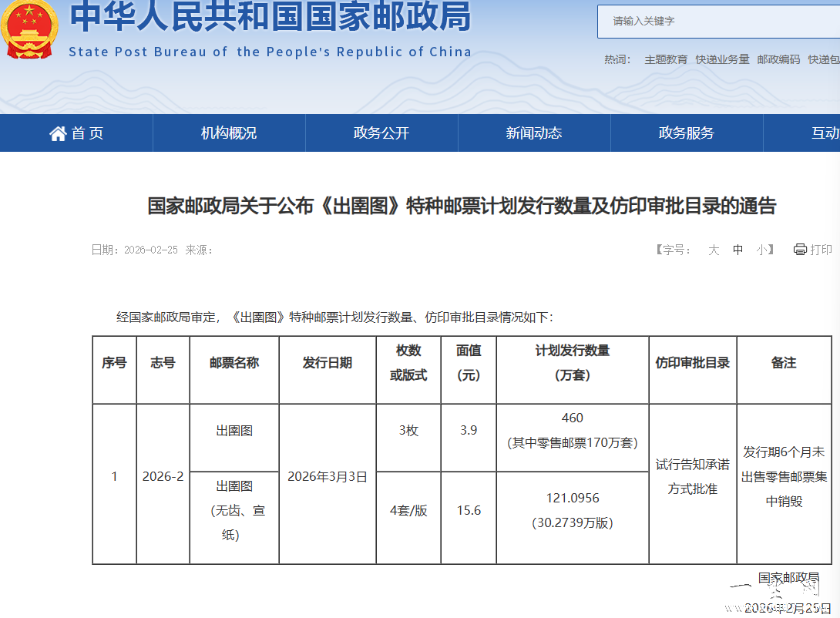
Task: Click the home icon in navigation bar
Action: [x=58, y=133]
